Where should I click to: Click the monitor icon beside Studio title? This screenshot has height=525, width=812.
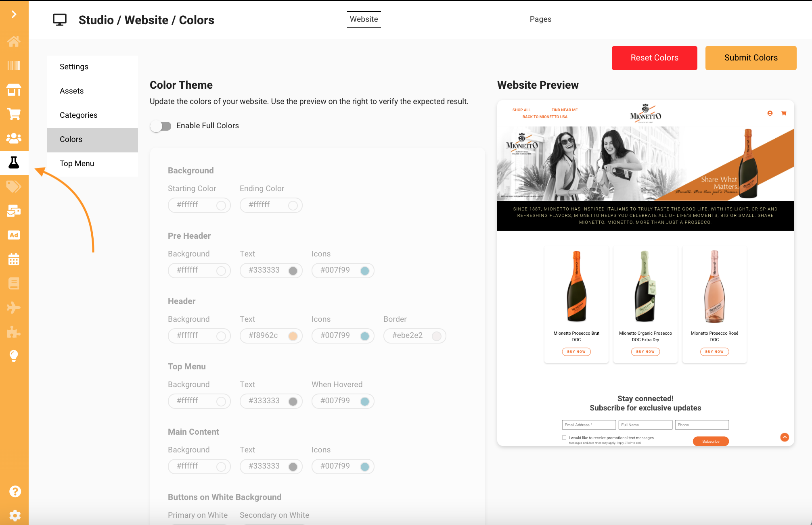(60, 20)
